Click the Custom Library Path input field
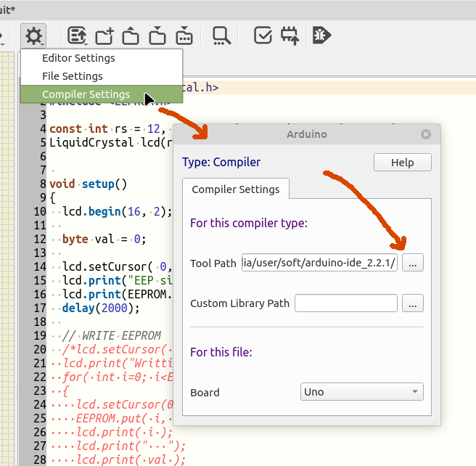Viewport: 476px width, 466px height. pos(346,303)
